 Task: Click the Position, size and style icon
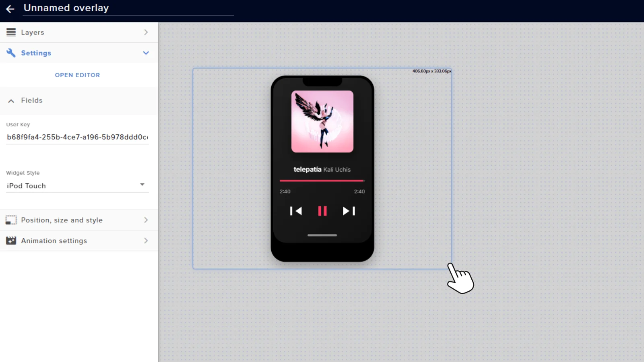point(11,220)
